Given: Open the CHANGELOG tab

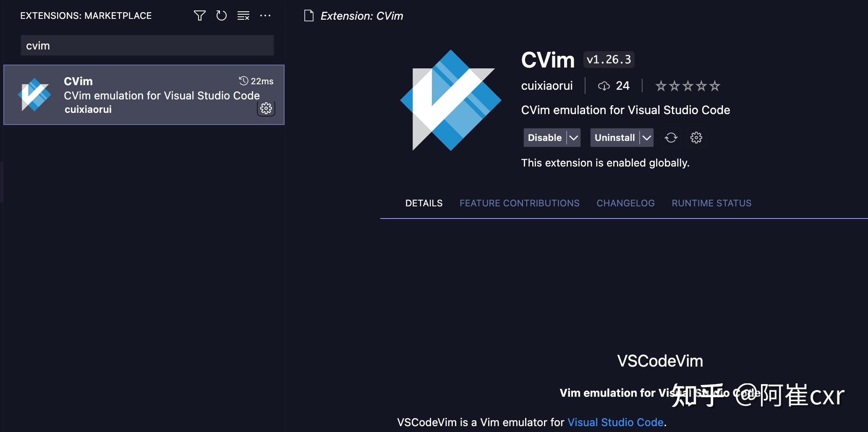Looking at the screenshot, I should 626,203.
